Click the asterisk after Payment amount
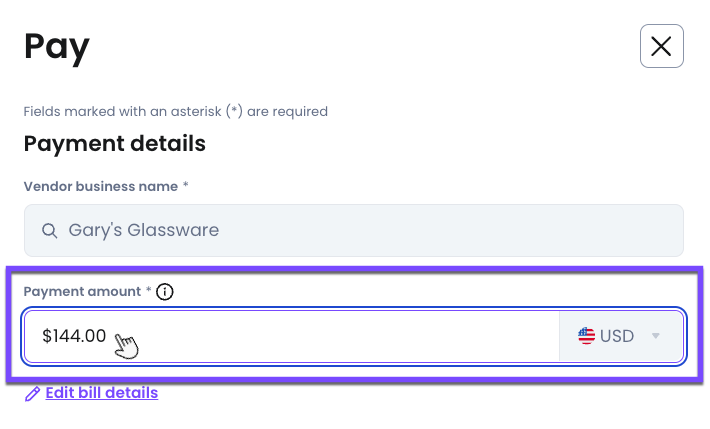Screen dimensions: 710x429 click(149, 292)
